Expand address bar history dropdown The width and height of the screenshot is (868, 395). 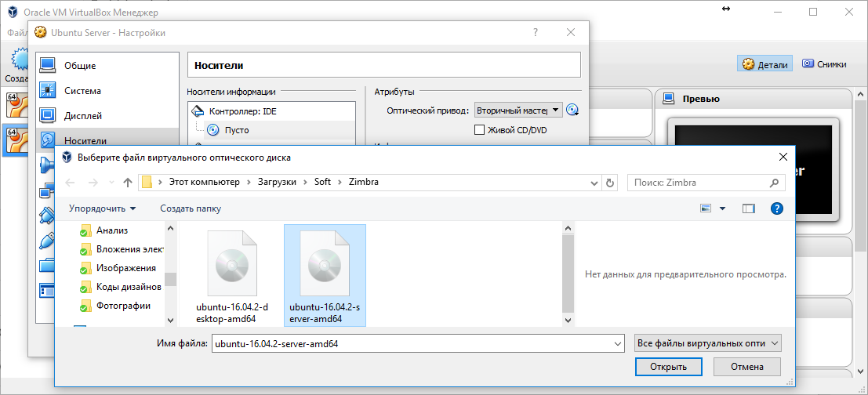tap(594, 183)
